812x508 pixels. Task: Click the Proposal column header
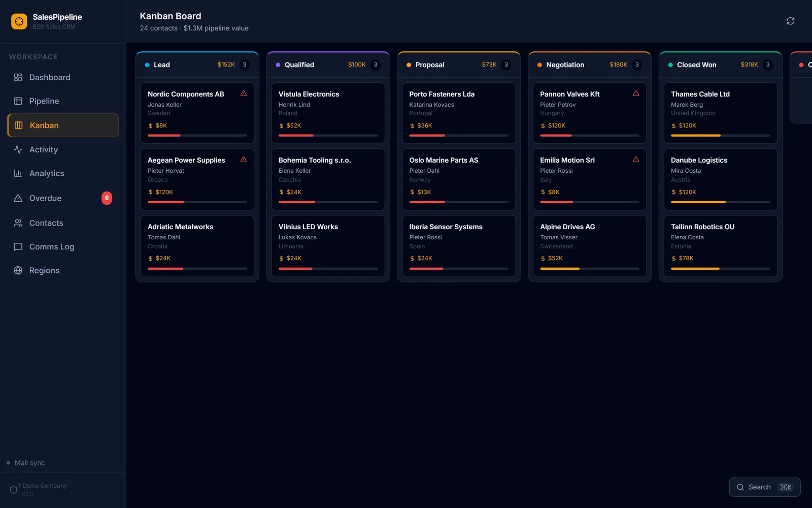click(459, 65)
